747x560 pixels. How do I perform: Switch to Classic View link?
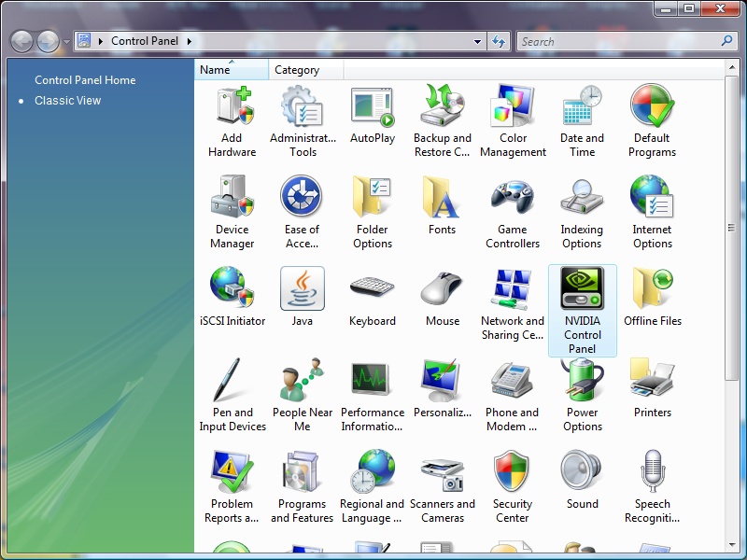[67, 101]
